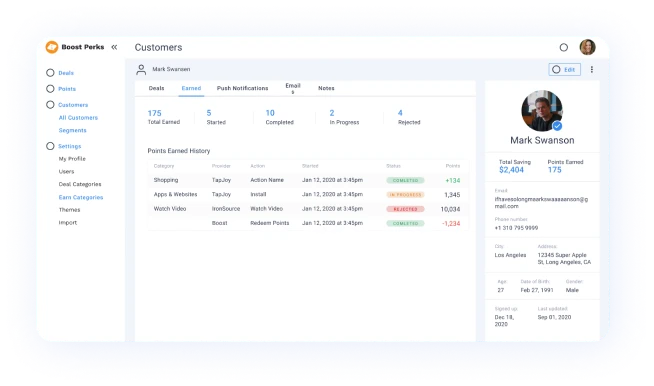Click the circle notification icon in header
Screen dimensions: 654x386
tap(563, 48)
